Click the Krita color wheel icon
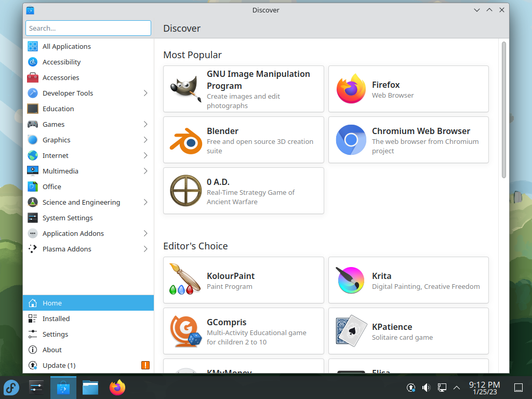 click(351, 280)
